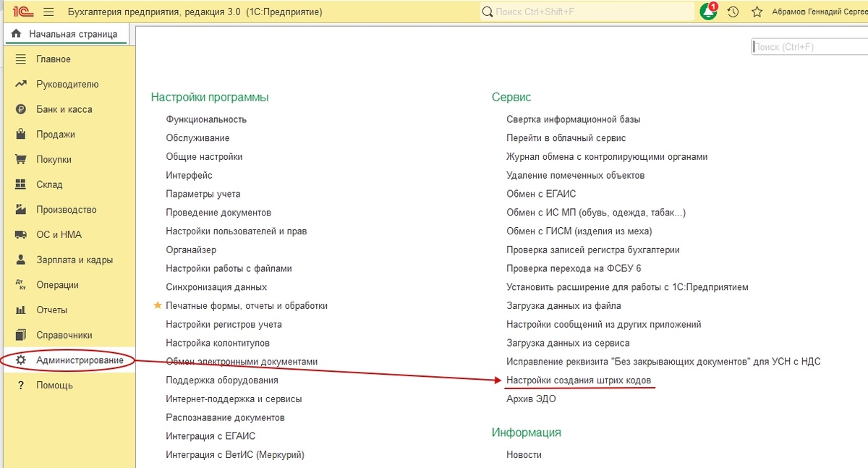Click the global search field Ctrl+Shift+F
This screenshot has width=868, height=468.
[587, 12]
